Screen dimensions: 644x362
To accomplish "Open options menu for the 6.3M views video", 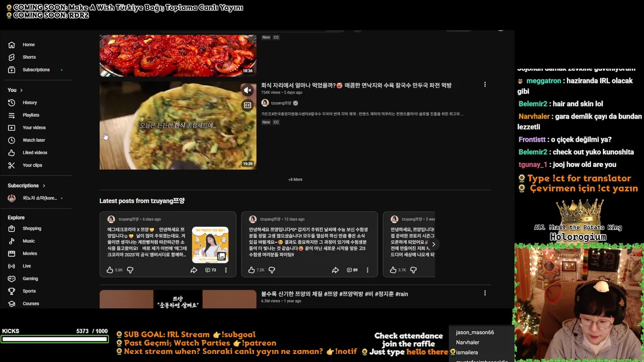I will (x=485, y=293).
